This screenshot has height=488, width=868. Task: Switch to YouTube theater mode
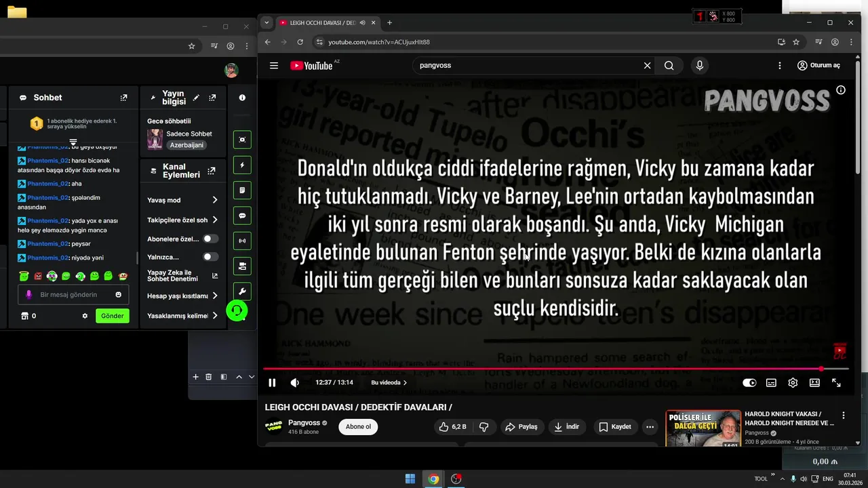(814, 383)
